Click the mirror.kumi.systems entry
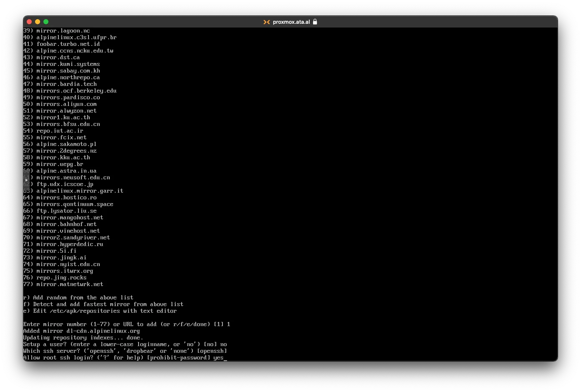The image size is (581, 392). (x=62, y=64)
